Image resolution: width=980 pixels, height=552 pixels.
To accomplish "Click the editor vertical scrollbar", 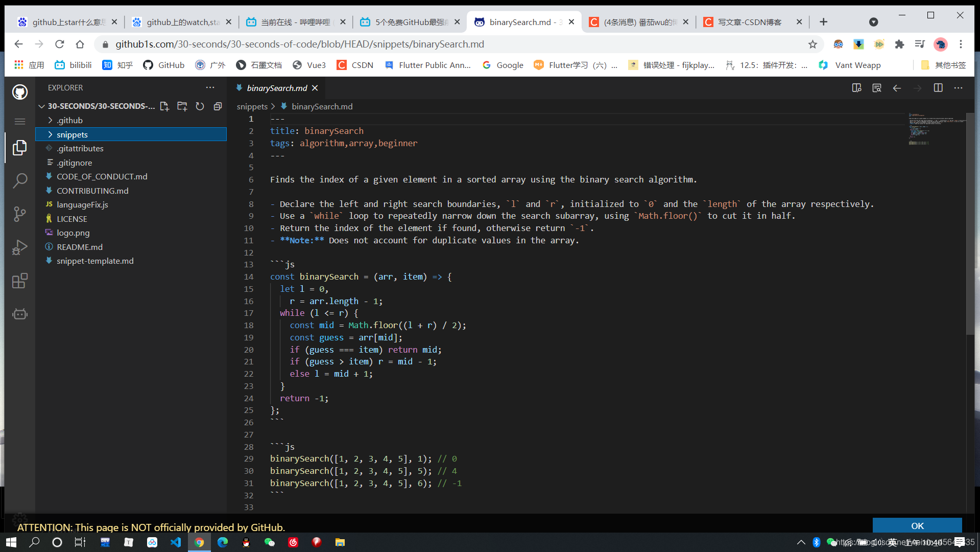I will click(x=970, y=223).
